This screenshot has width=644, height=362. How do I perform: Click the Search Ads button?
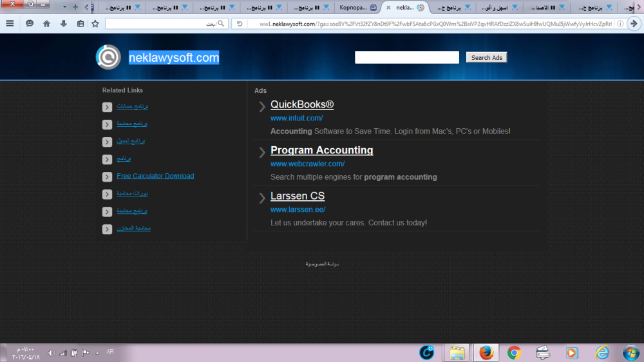[x=486, y=57]
